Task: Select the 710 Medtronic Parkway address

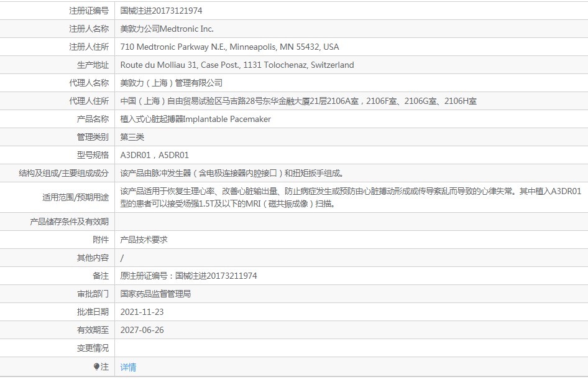Action: tap(229, 47)
